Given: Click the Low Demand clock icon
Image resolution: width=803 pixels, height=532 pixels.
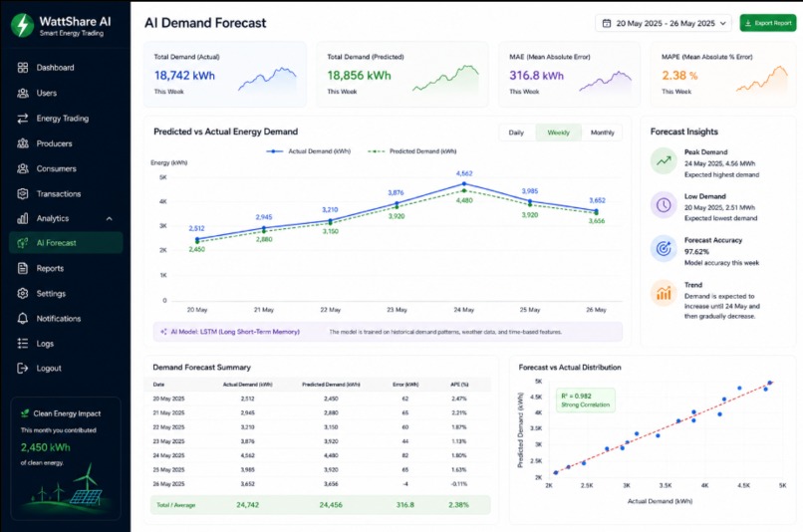Looking at the screenshot, I should coord(664,205).
